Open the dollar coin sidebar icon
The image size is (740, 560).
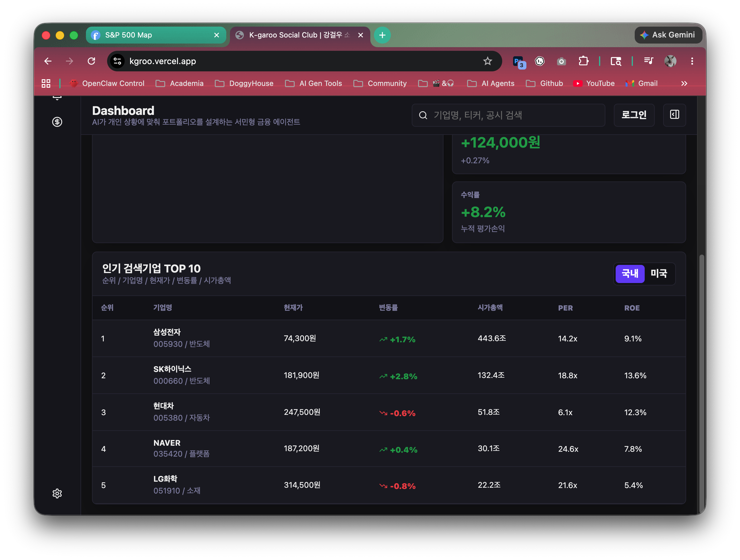(x=57, y=122)
